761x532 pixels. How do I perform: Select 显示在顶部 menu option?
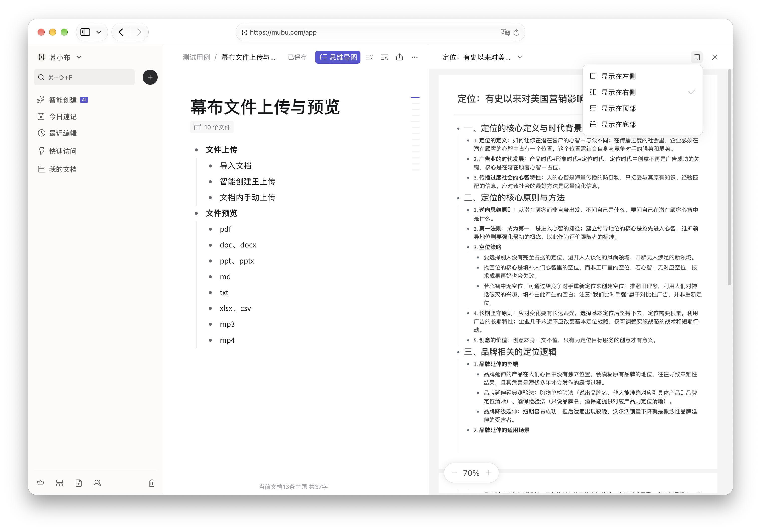pyautogui.click(x=642, y=108)
